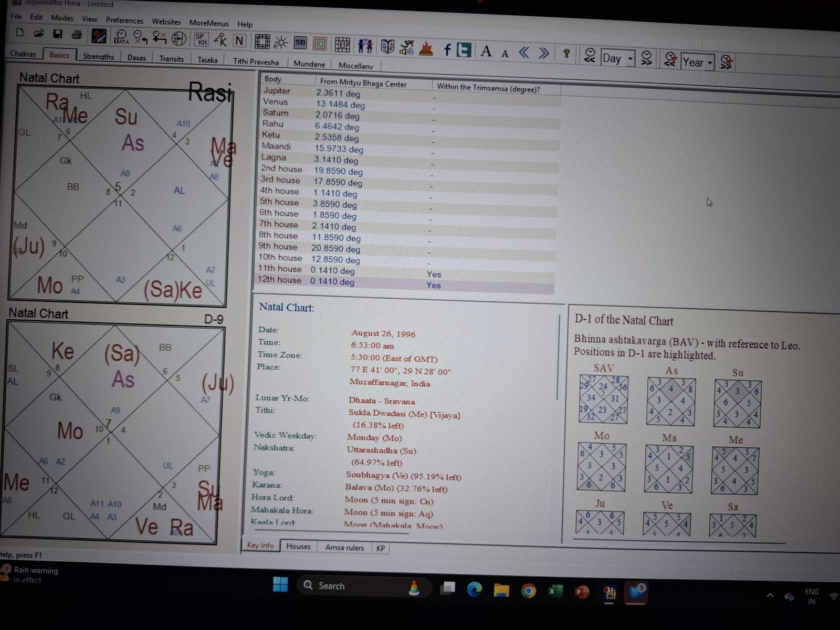
Task: Open Google Chrome from the taskbar
Action: [x=528, y=591]
